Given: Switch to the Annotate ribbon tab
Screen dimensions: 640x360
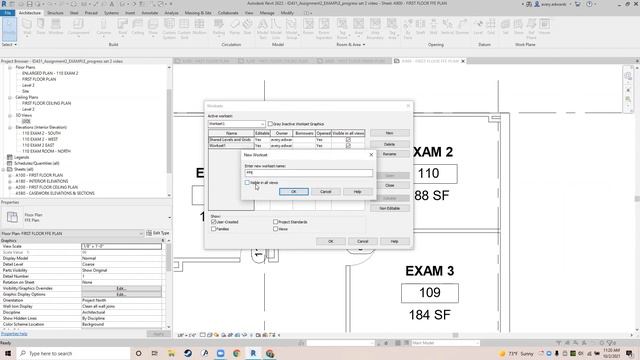Looking at the screenshot, I should click(x=149, y=13).
